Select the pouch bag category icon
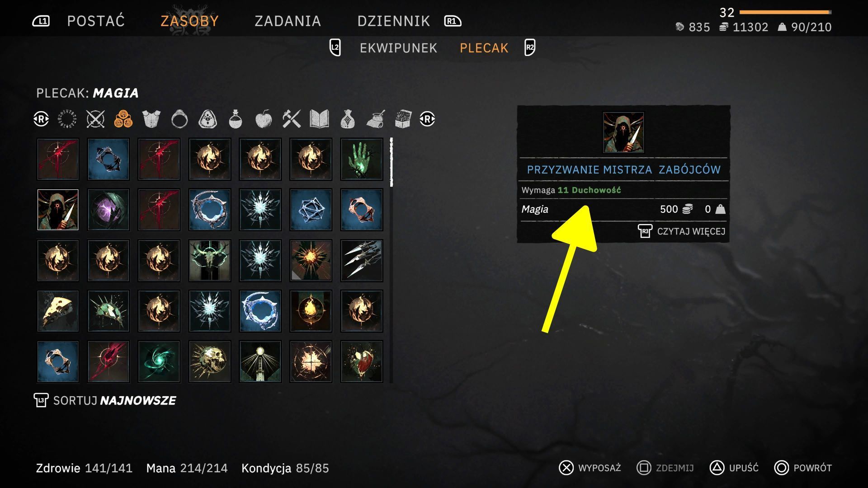868x488 pixels. tap(347, 119)
